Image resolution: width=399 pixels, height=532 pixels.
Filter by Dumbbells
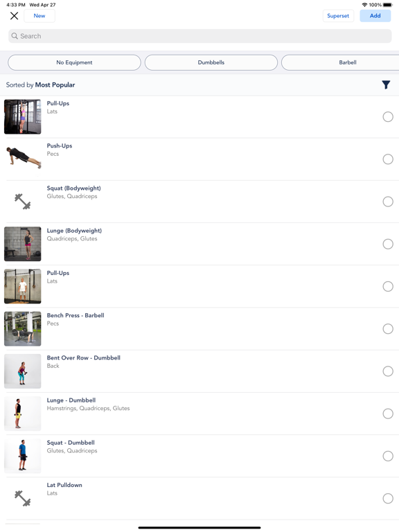[x=211, y=62]
